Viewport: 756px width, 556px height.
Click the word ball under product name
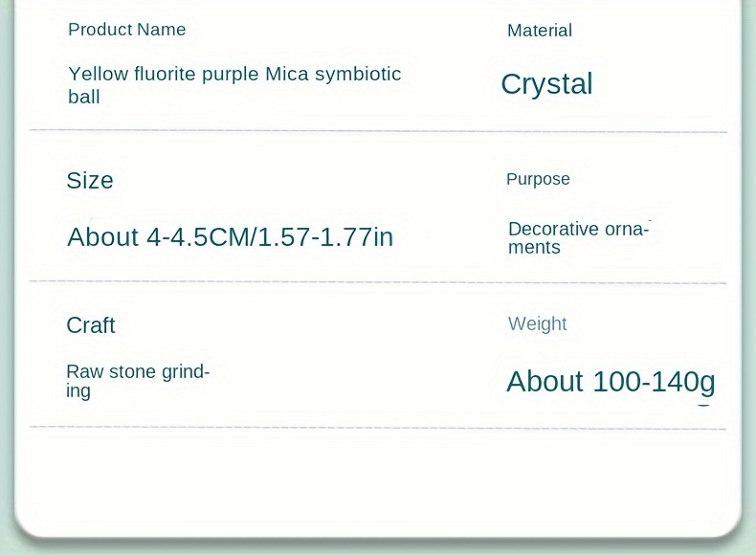(x=84, y=97)
